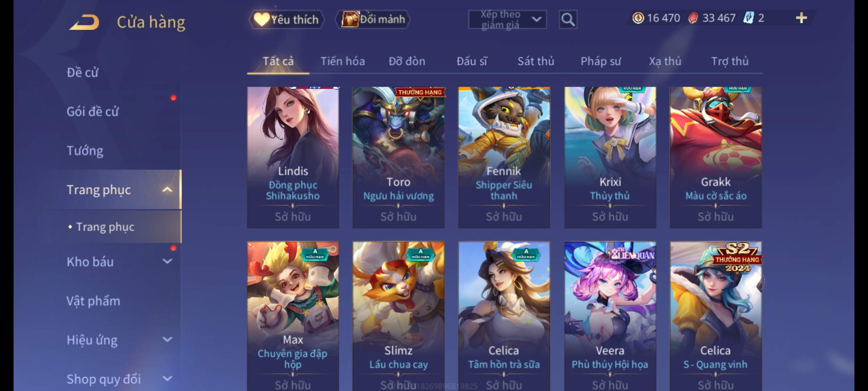The image size is (868, 391).
Task: Collapse the Trang phục menu chevron
Action: (x=167, y=190)
